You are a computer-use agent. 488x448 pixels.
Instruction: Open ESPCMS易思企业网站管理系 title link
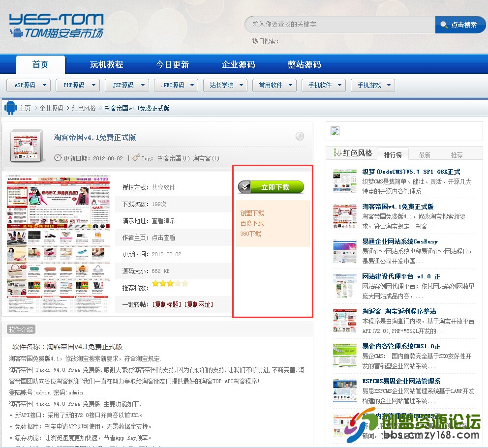(x=401, y=381)
